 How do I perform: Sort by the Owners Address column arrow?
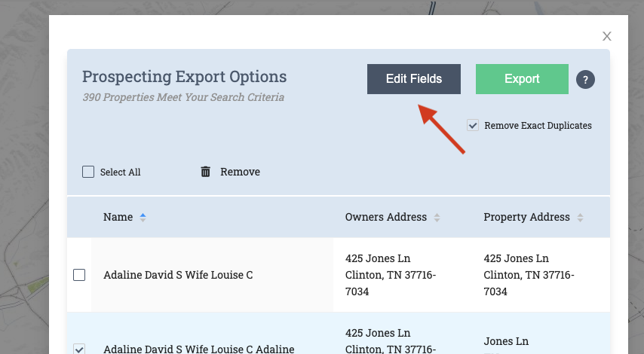click(437, 218)
